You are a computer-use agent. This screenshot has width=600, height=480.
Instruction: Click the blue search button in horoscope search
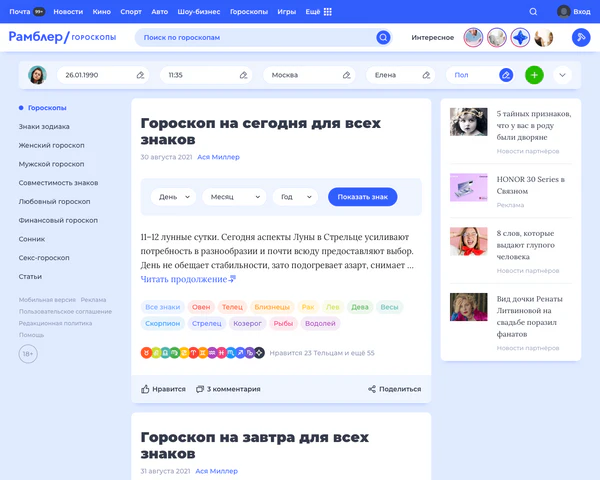point(383,37)
